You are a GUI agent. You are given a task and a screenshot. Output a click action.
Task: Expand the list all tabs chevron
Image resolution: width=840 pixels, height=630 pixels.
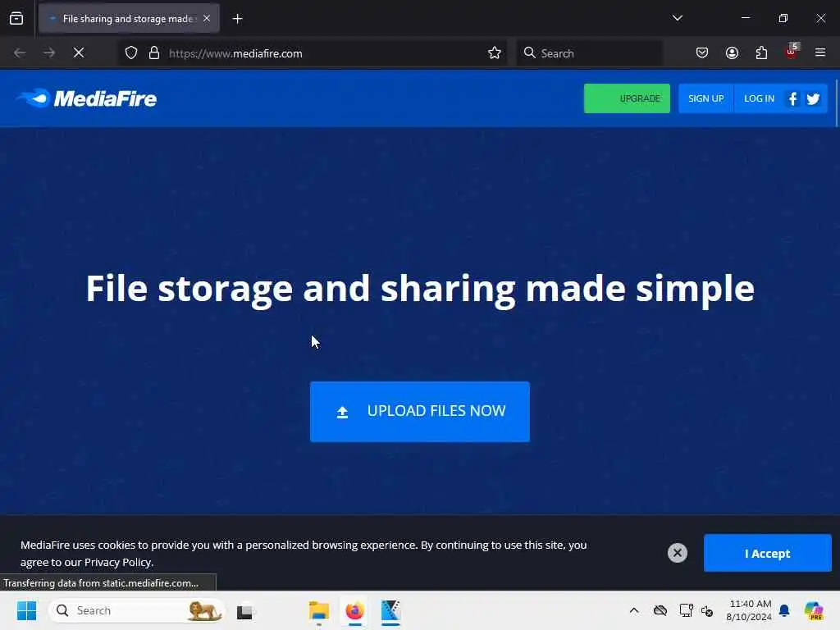(x=677, y=18)
